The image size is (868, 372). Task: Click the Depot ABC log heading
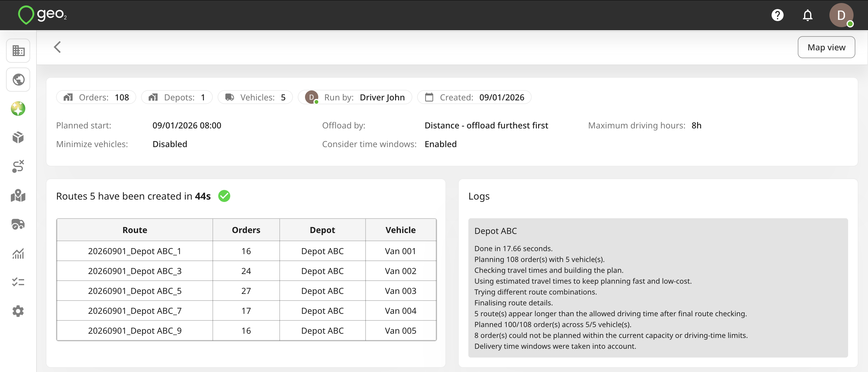(495, 231)
